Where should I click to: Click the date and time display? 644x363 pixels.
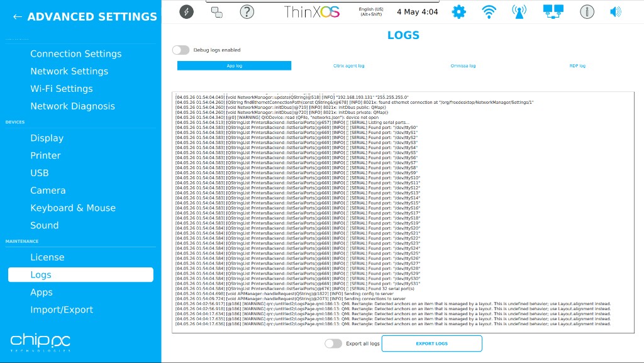[x=418, y=12]
